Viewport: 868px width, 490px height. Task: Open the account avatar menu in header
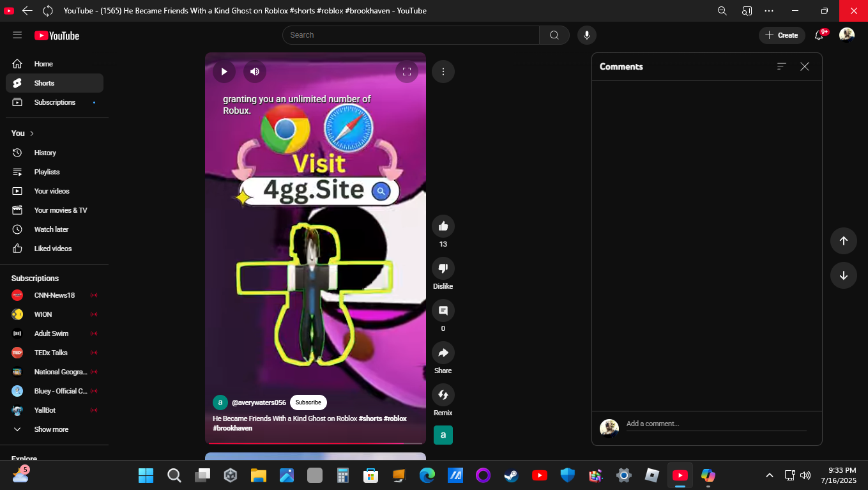pyautogui.click(x=847, y=35)
